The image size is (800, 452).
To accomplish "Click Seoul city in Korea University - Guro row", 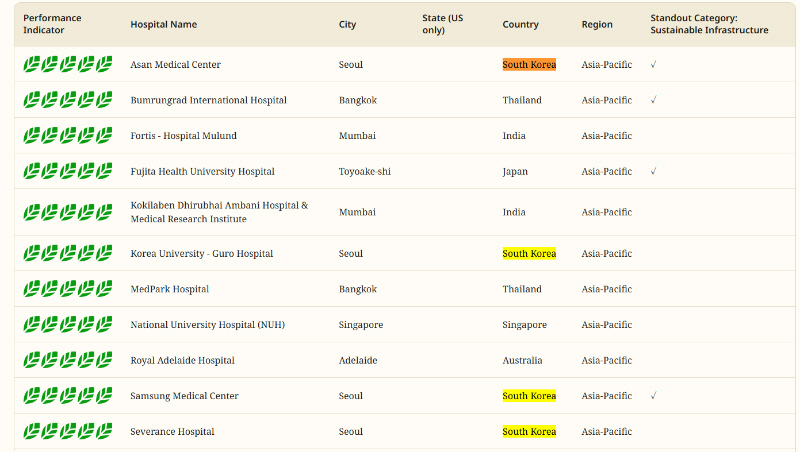I will pyautogui.click(x=351, y=254).
